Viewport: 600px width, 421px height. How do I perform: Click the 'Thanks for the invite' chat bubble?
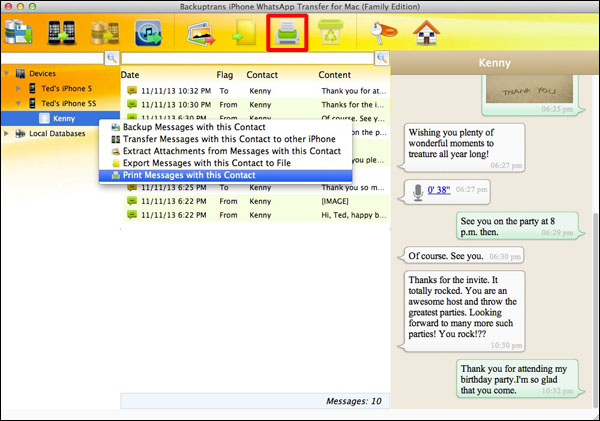(462, 311)
